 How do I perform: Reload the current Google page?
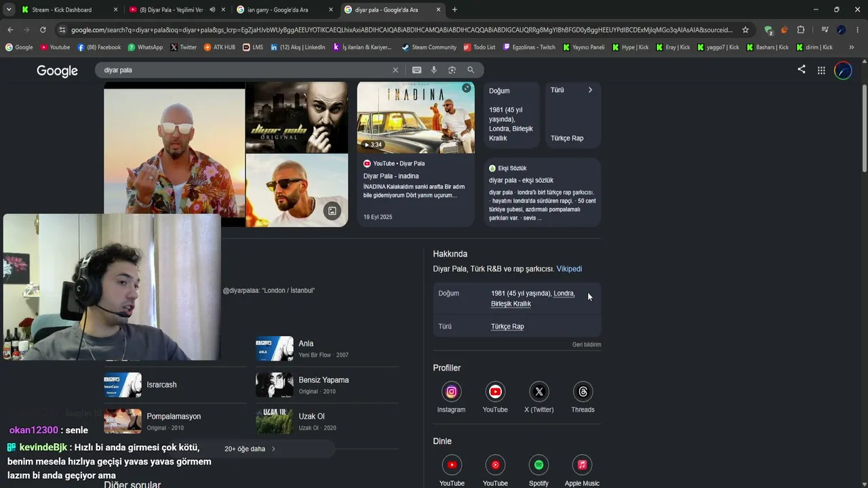(43, 30)
